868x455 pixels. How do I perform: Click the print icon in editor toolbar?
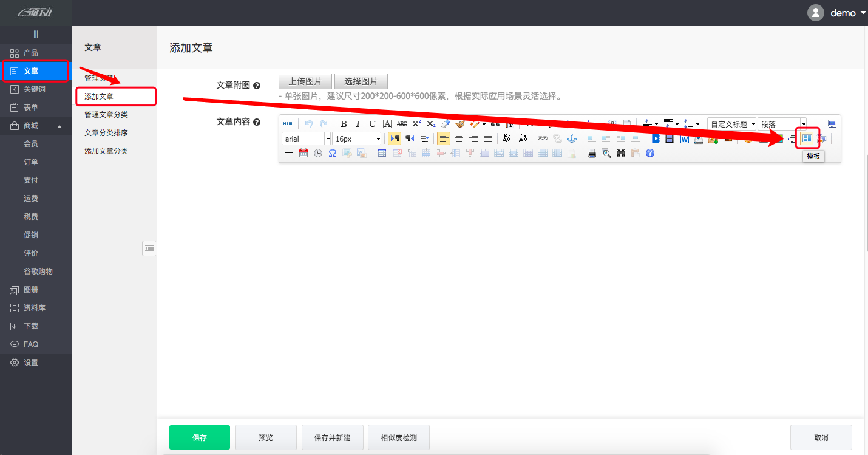click(592, 153)
